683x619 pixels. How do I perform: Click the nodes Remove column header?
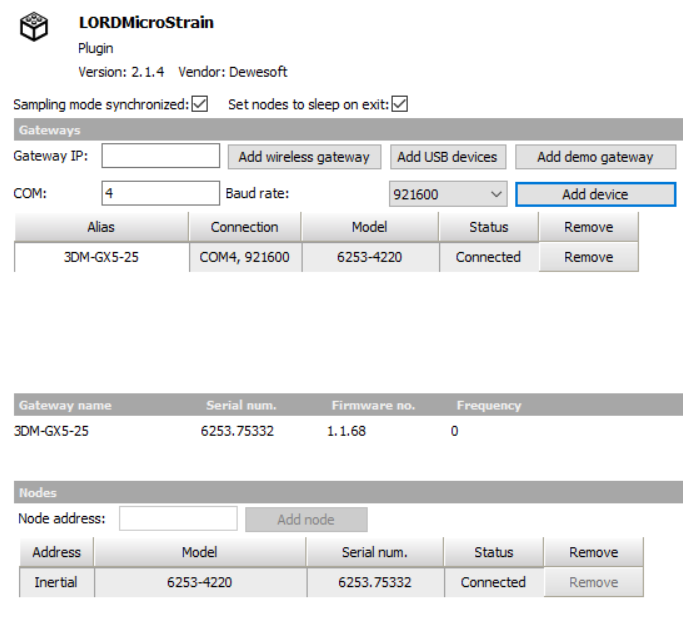pyautogui.click(x=593, y=552)
